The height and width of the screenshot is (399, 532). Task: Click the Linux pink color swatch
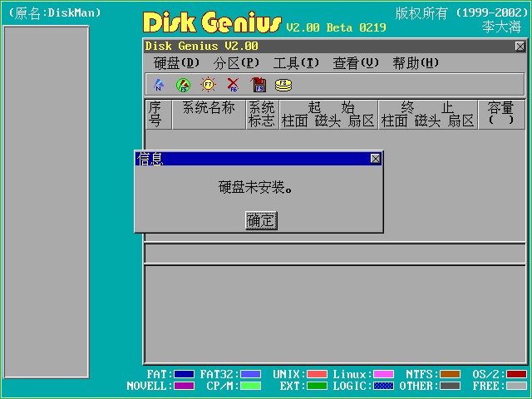pyautogui.click(x=383, y=375)
